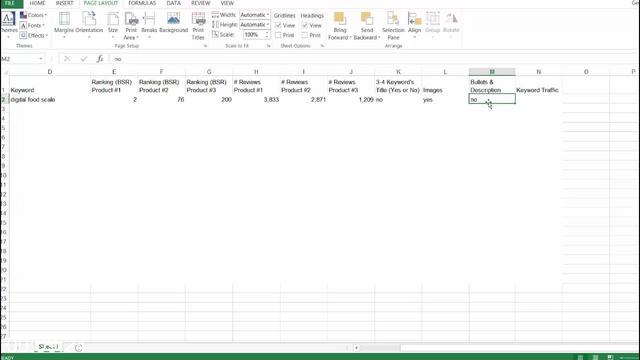Switch to the HOME tab
Screen dimensions: 640x360
click(x=37, y=3)
